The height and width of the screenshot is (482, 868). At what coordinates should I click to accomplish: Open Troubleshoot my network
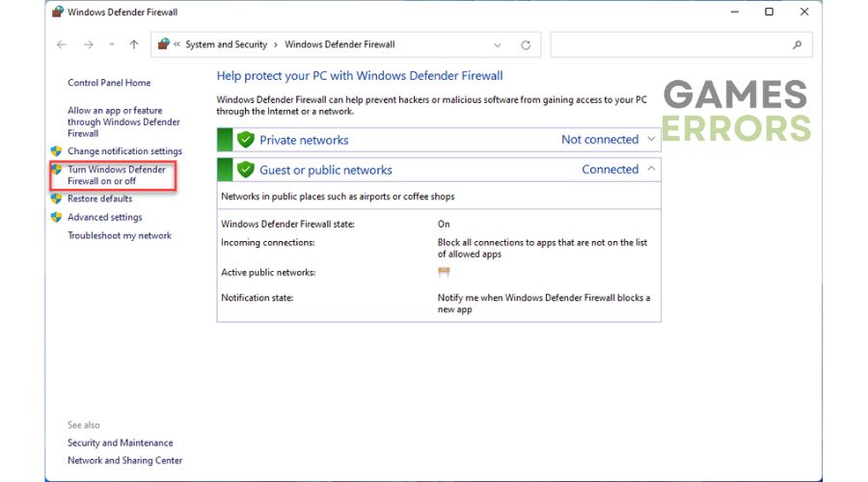pos(120,236)
